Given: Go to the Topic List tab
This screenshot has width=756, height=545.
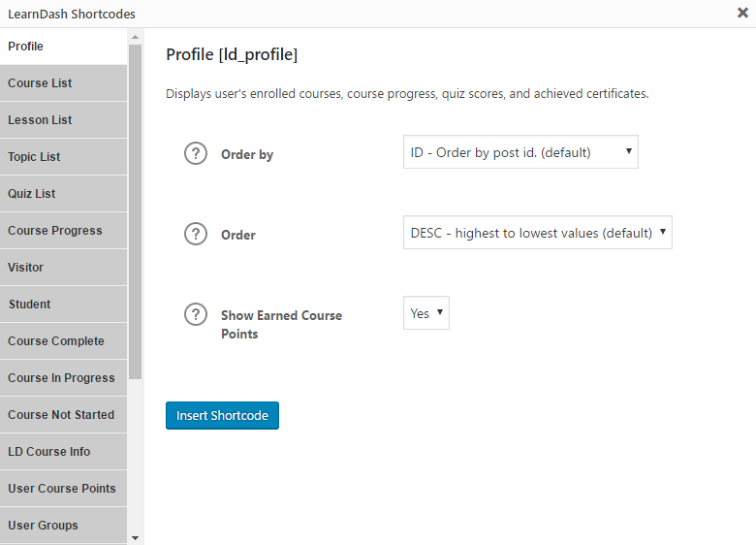Looking at the screenshot, I should [x=63, y=157].
